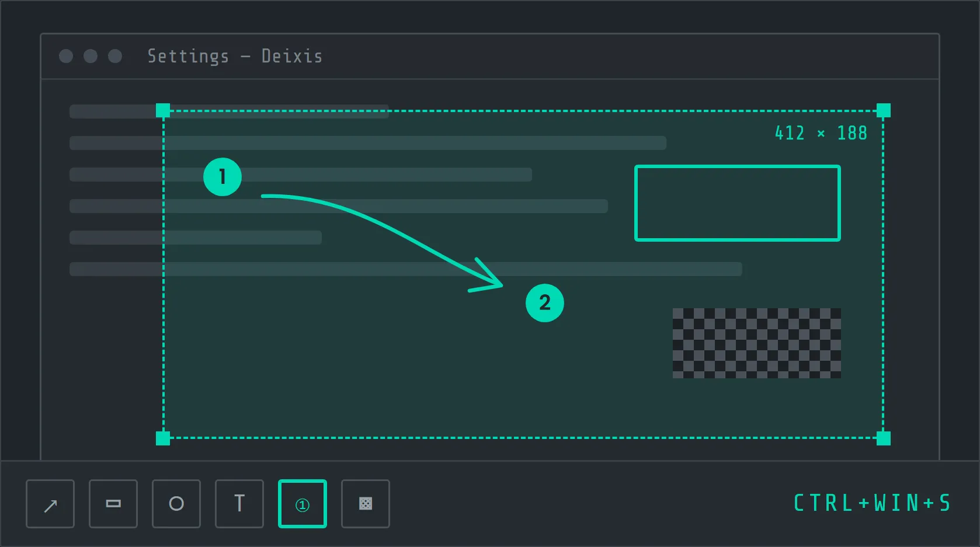The height and width of the screenshot is (547, 980).
Task: Grab the top-left selection corner handle
Action: click(163, 110)
